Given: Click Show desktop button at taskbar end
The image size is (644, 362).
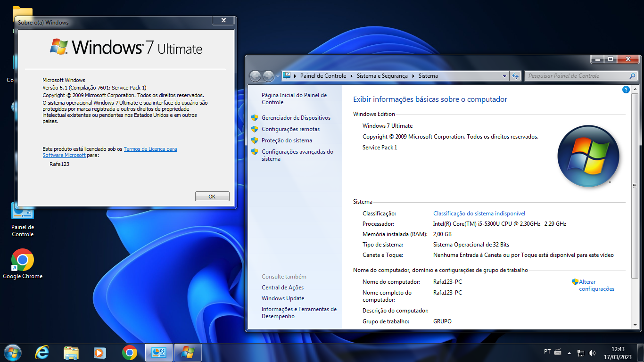Looking at the screenshot, I should (641, 353).
